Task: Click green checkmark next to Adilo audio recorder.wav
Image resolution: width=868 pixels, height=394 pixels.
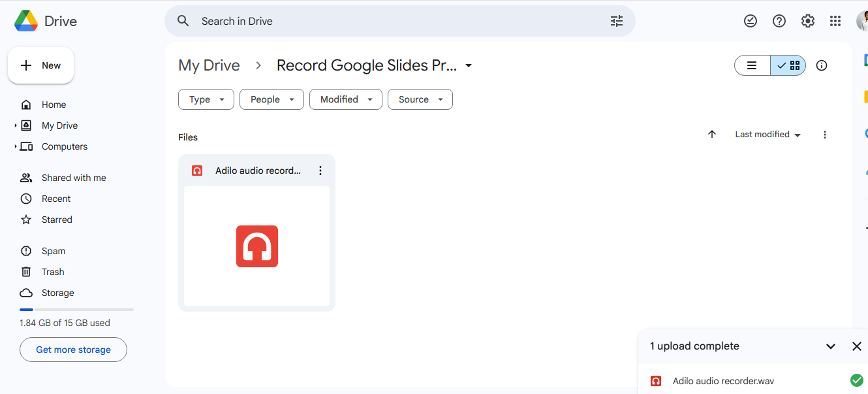Action: (x=857, y=380)
